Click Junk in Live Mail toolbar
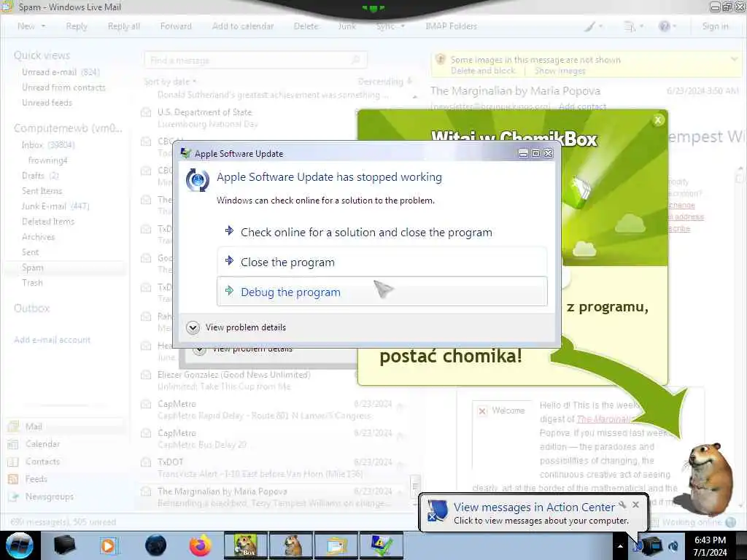This screenshot has width=747, height=560. tap(347, 26)
